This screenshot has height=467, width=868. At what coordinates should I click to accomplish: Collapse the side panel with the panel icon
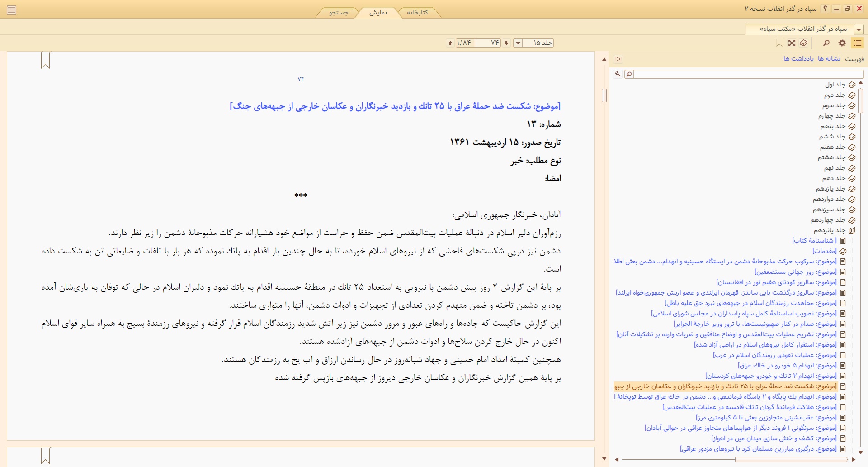618,59
